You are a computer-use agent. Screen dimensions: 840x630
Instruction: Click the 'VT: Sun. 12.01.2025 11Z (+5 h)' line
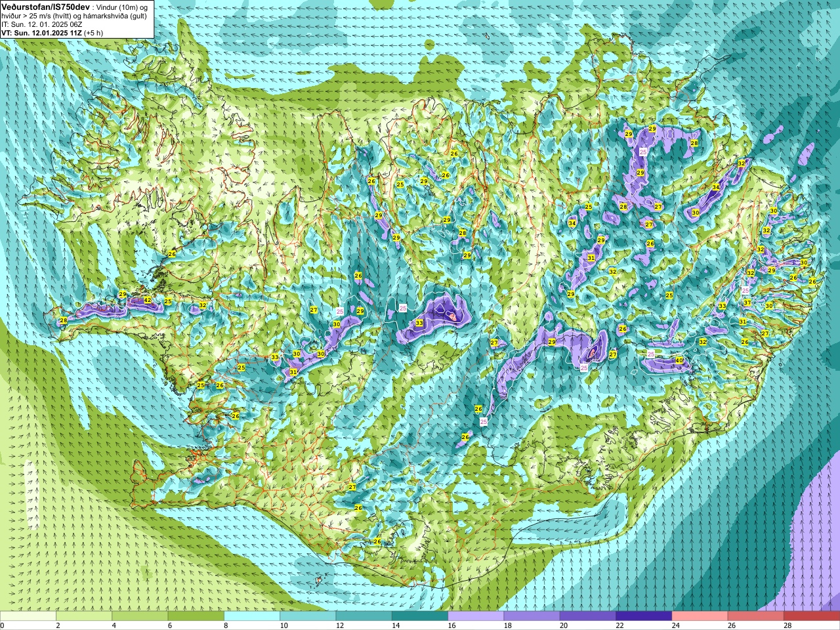(52, 32)
